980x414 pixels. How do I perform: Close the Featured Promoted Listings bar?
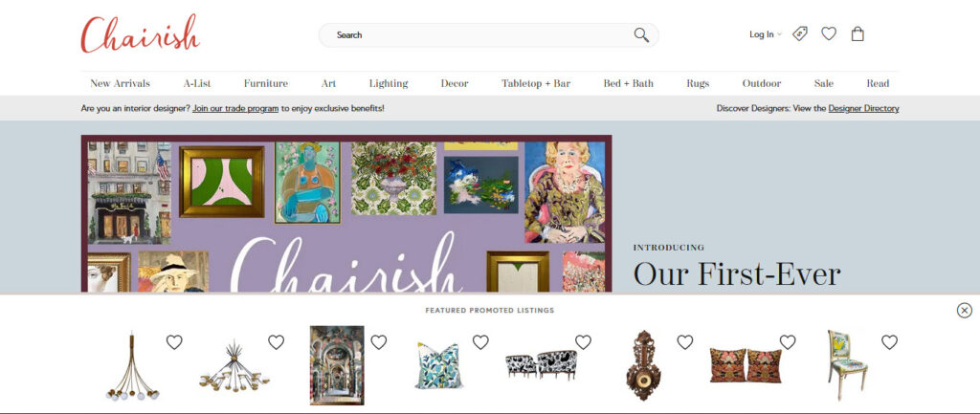point(965,311)
